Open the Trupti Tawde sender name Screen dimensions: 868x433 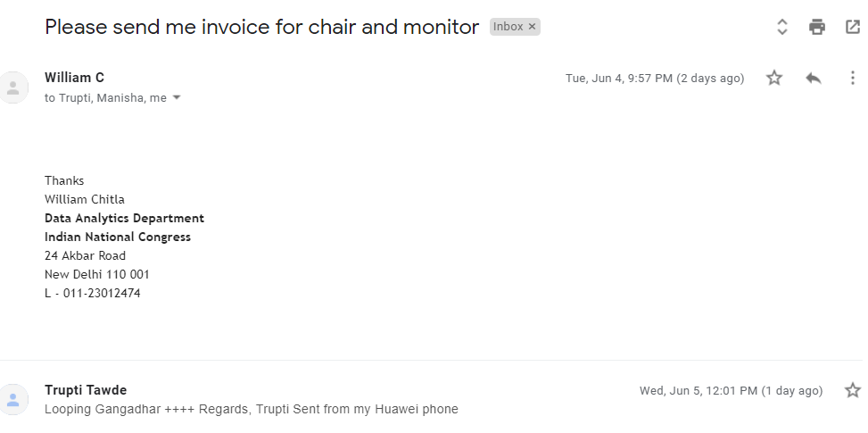86,390
